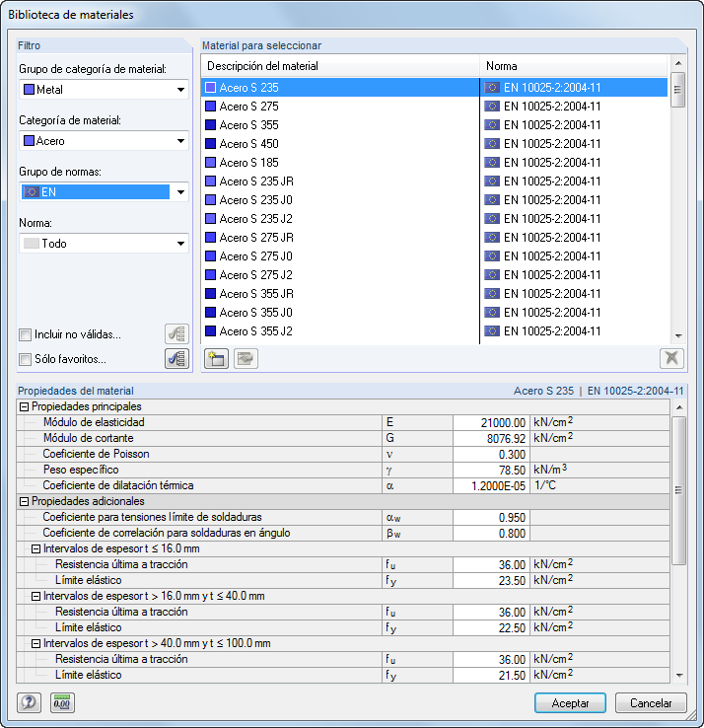Click the edit material icon beside new material

[x=246, y=358]
